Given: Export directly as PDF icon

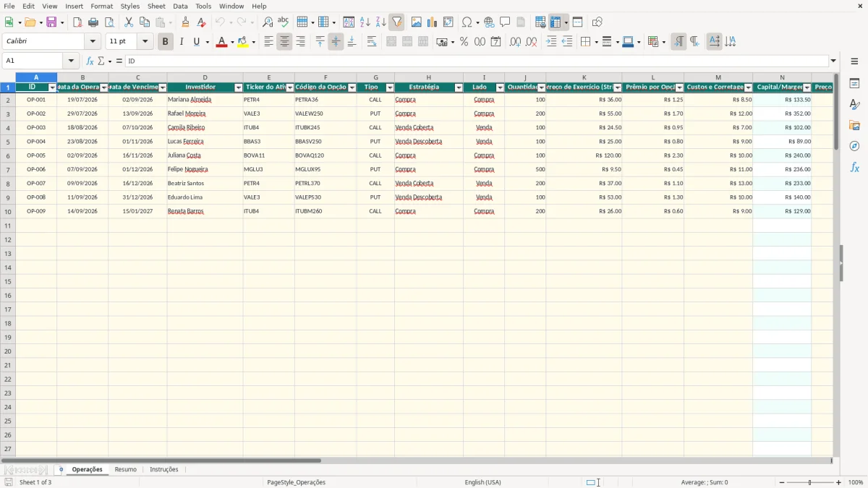Looking at the screenshot, I should pyautogui.click(x=77, y=22).
